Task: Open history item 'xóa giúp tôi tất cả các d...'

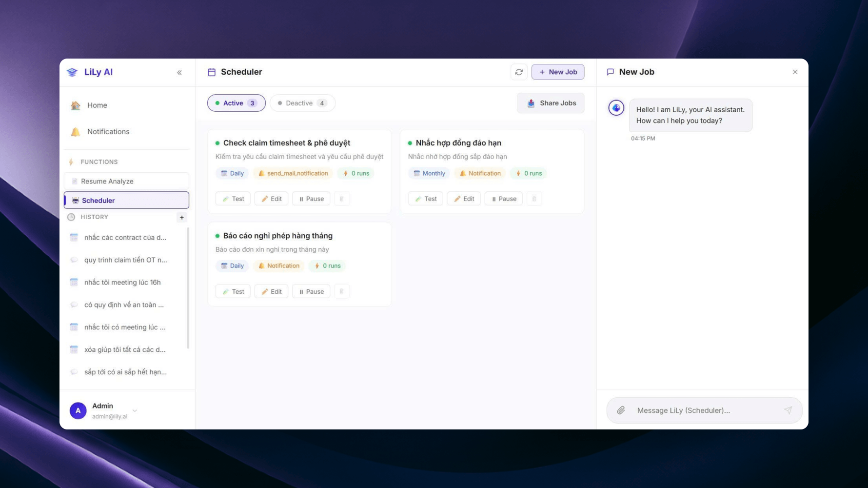Action: [125, 350]
